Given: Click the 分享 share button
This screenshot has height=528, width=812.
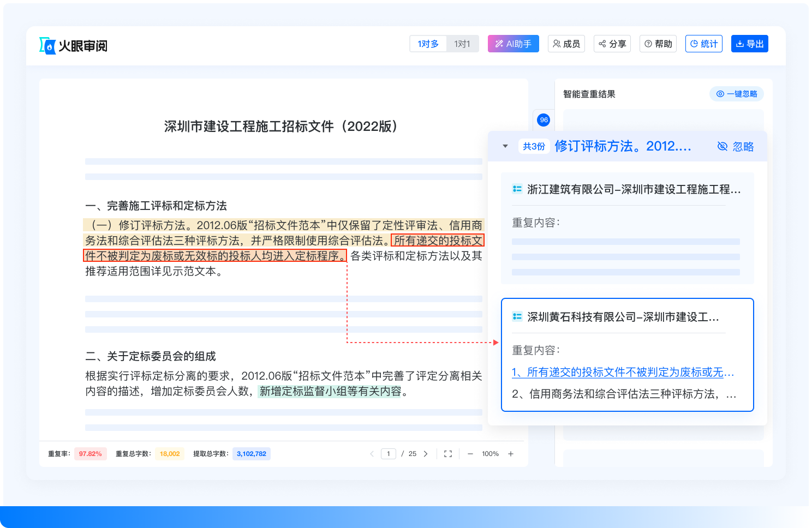Looking at the screenshot, I should (612, 44).
